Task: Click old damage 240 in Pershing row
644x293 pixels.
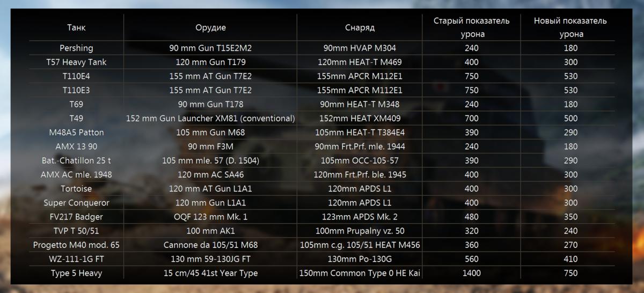Action: tap(472, 48)
